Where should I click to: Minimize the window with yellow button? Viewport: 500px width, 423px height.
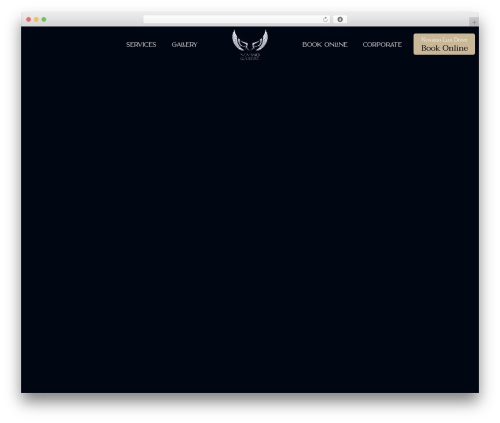point(36,19)
